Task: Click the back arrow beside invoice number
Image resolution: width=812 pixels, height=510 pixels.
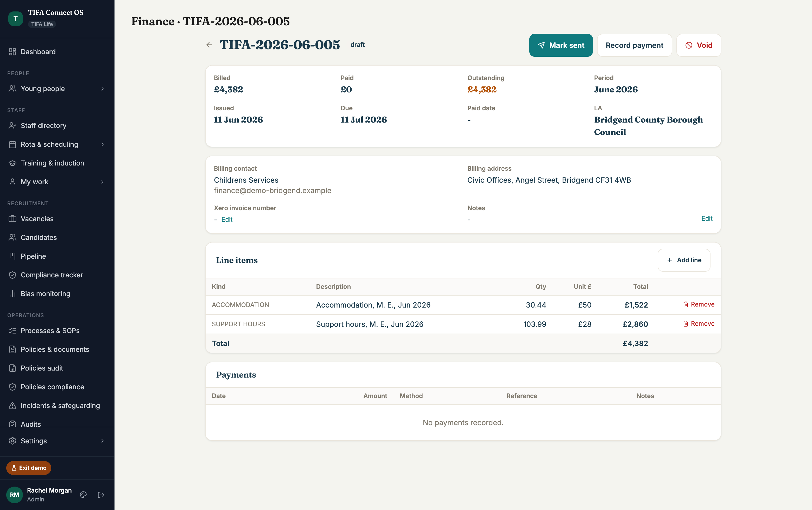Action: coord(209,45)
